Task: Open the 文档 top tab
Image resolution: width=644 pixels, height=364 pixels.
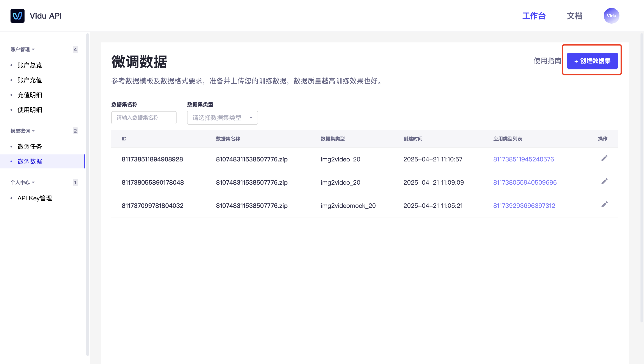Action: 574,16
